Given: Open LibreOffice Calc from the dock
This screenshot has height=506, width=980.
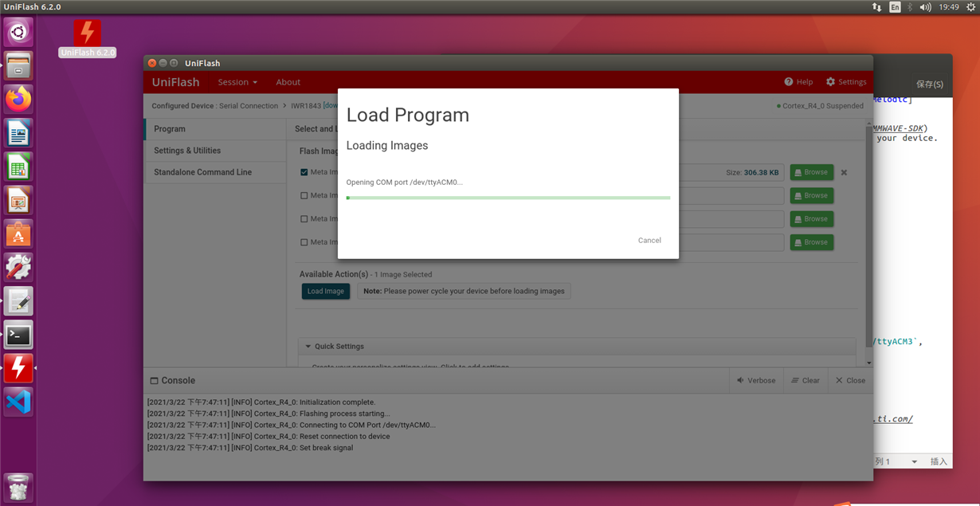Looking at the screenshot, I should pyautogui.click(x=18, y=167).
